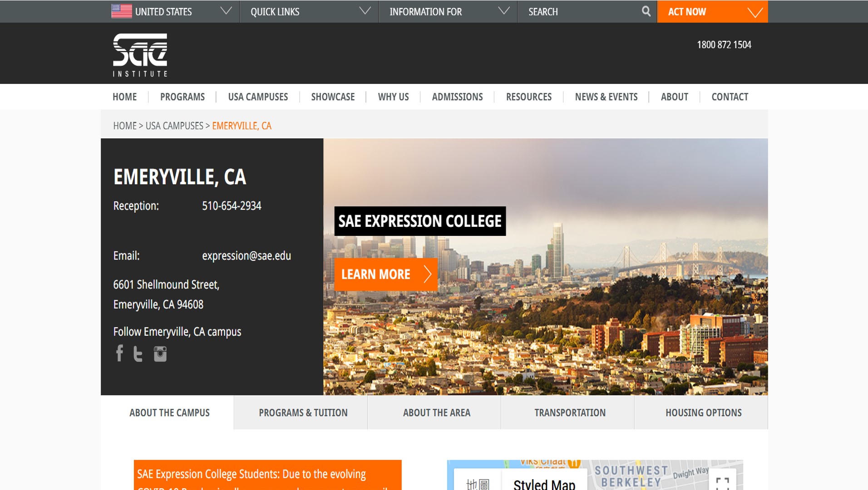868x490 pixels.
Task: Open the Information For dropdown
Action: [503, 11]
